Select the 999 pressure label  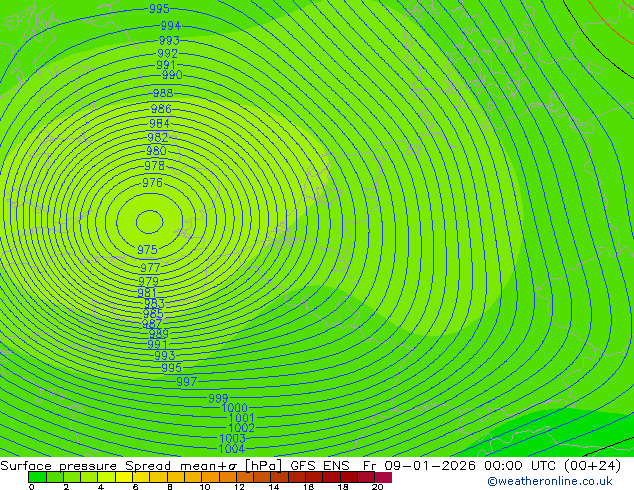coord(218,398)
